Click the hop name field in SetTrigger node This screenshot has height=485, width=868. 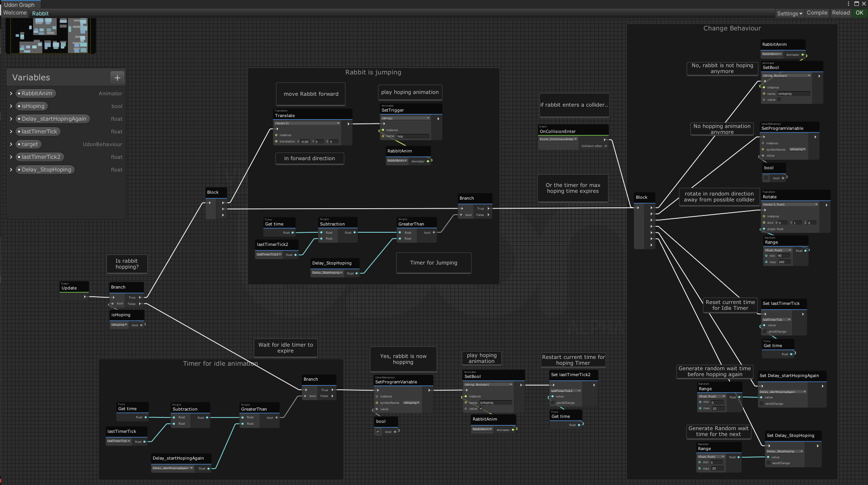(412, 136)
